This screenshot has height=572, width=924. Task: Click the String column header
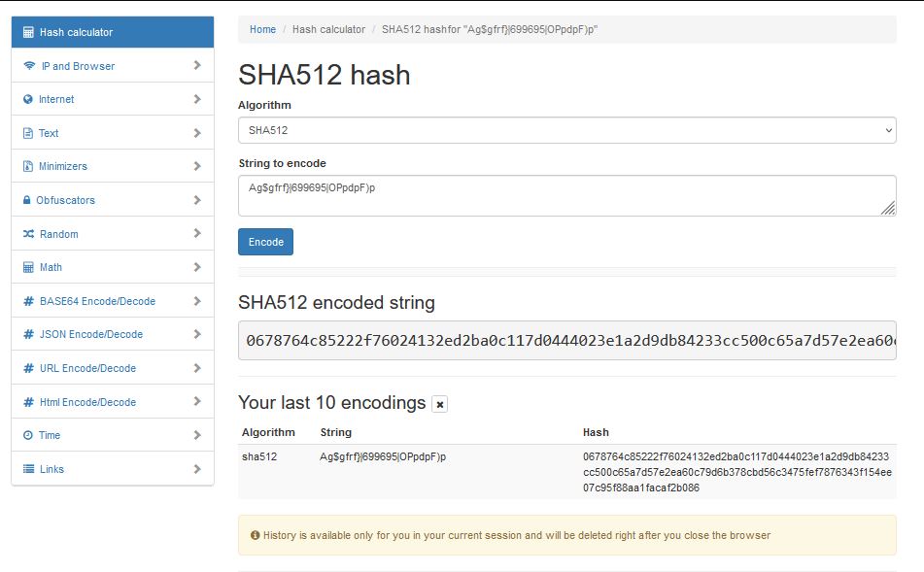point(336,432)
